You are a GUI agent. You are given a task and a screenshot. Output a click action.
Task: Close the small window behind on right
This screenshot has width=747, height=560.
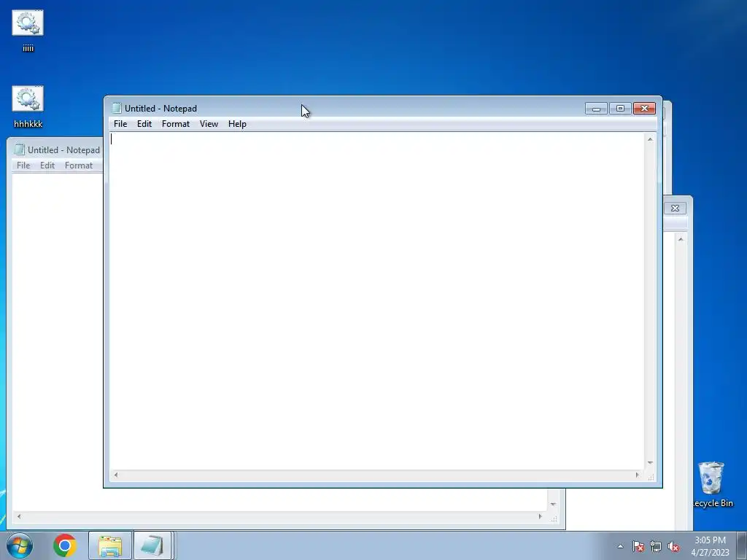tap(675, 208)
